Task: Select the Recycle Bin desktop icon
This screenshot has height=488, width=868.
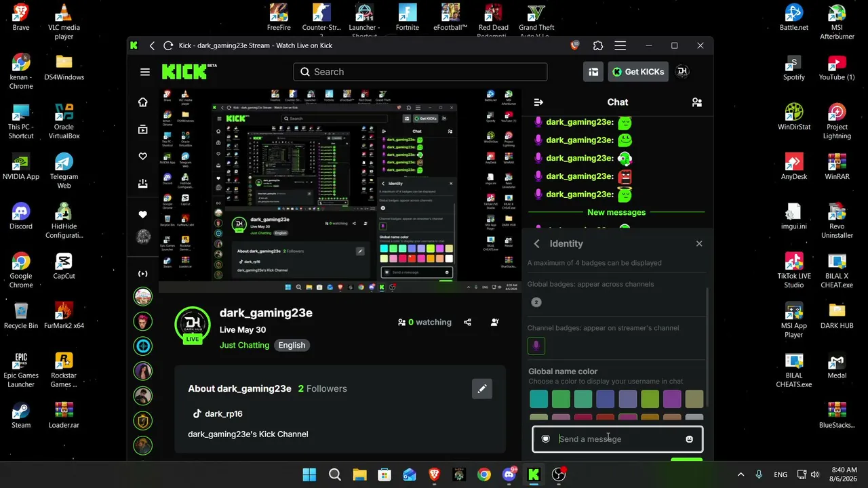Action: pos(21,316)
